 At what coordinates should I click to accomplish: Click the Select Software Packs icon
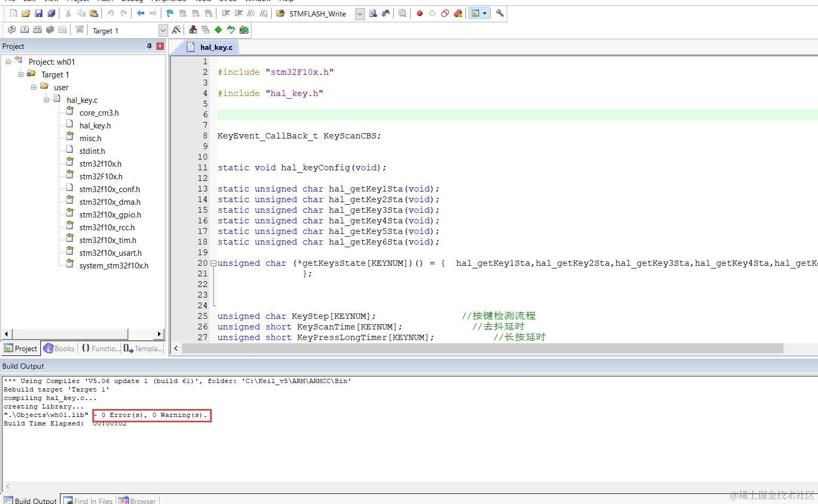(x=231, y=30)
